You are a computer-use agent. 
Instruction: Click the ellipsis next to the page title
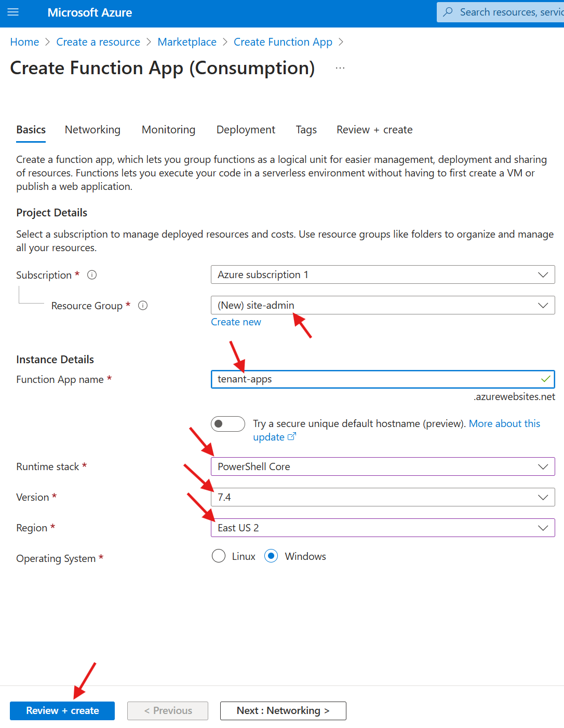tap(340, 67)
